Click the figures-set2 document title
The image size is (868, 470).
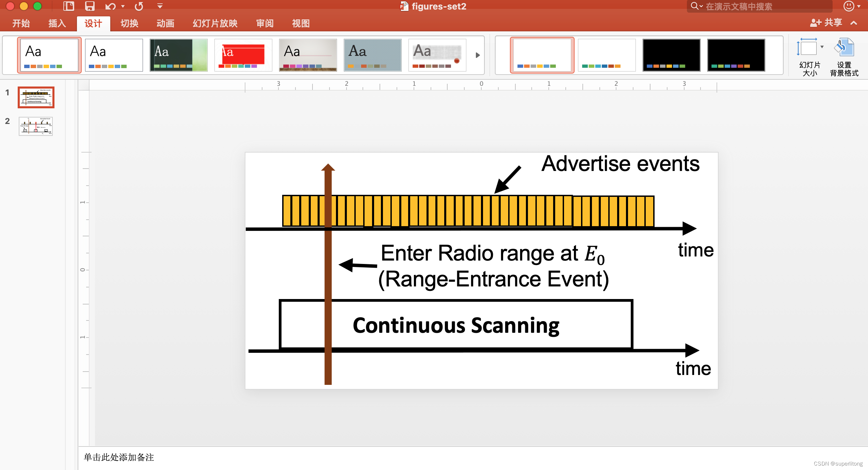point(439,6)
